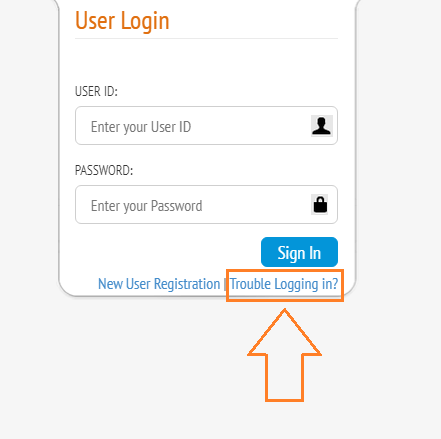Click the orange upward arrow annotation
Viewport: 441px width, 439px height.
(284, 355)
